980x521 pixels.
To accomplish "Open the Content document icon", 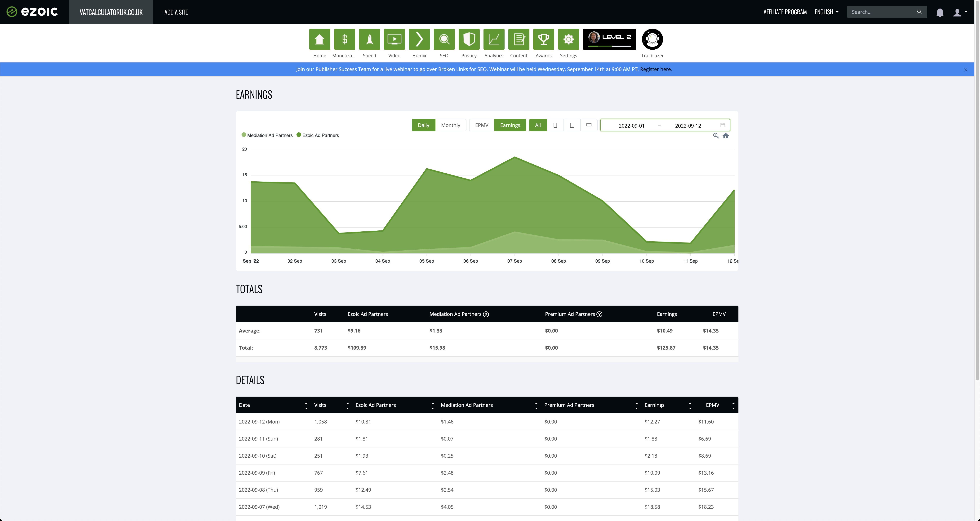I will coord(519,39).
